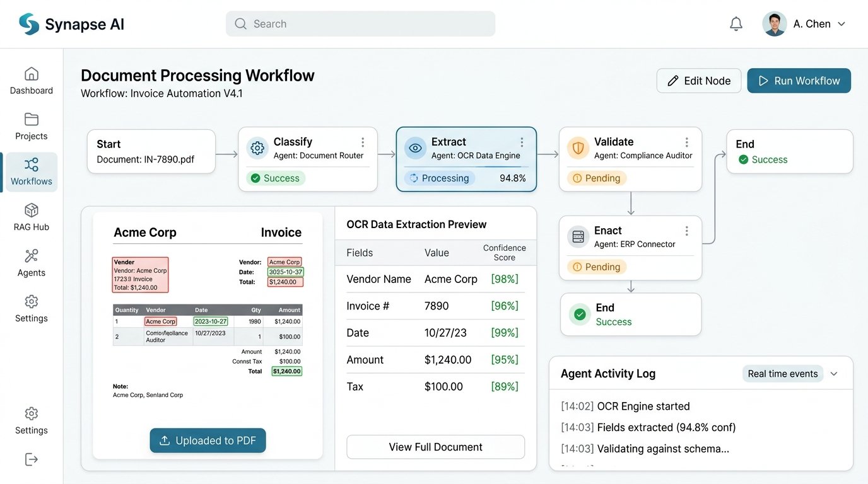Click the green check icon in lower End node
Screen dimensions: 868x484
coord(579,314)
